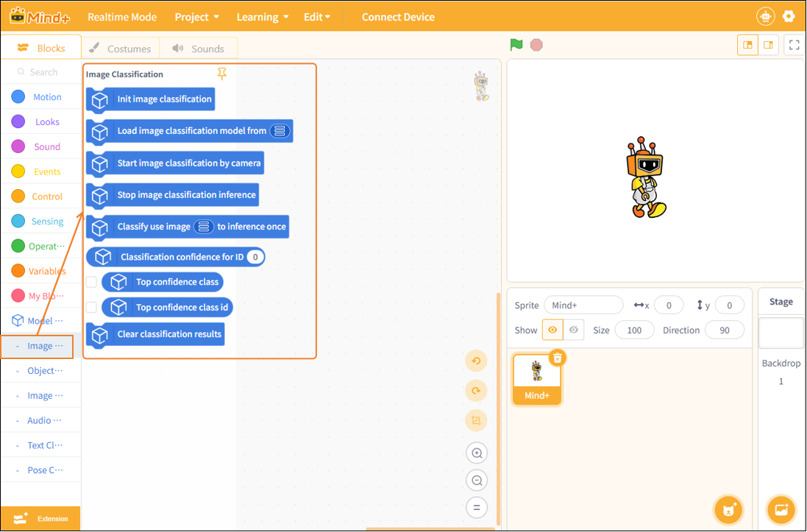The width and height of the screenshot is (807, 532).
Task: Click the Extension button
Action: (40, 519)
